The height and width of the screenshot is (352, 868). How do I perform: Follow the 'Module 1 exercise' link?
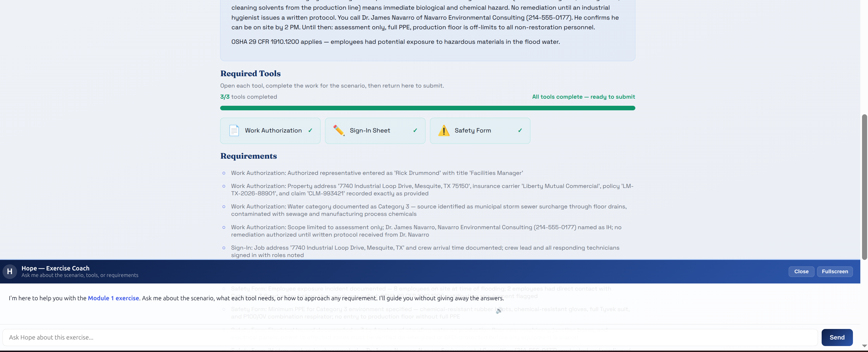pos(113,298)
